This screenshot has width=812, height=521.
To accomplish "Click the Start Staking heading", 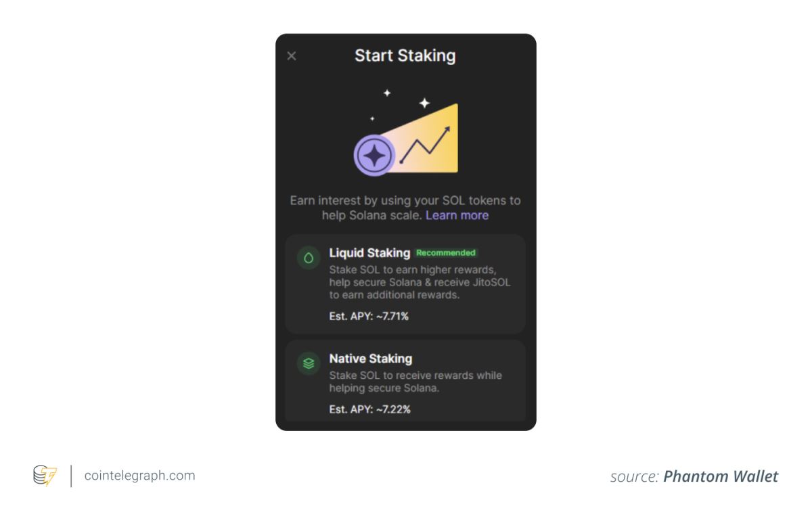I will tap(405, 55).
